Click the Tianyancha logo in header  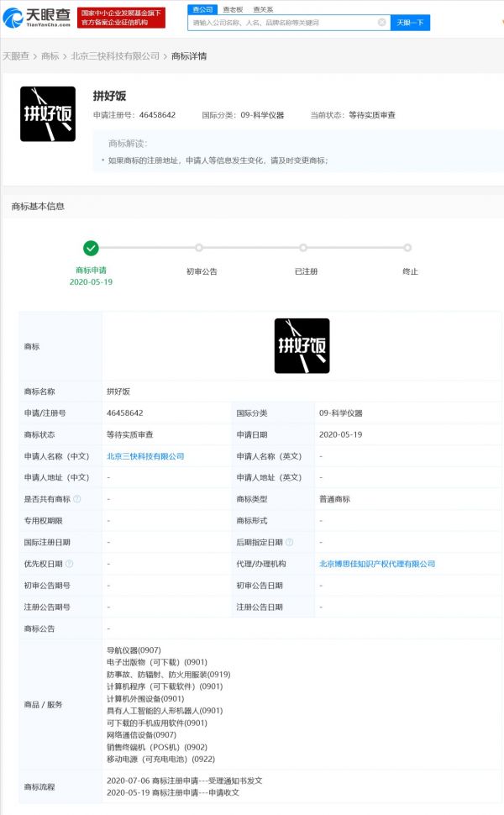coord(36,16)
